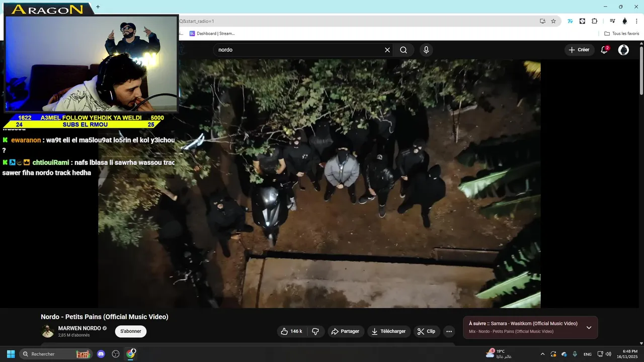Click chat username ewaranon
Image resolution: width=644 pixels, height=362 pixels.
[26, 140]
